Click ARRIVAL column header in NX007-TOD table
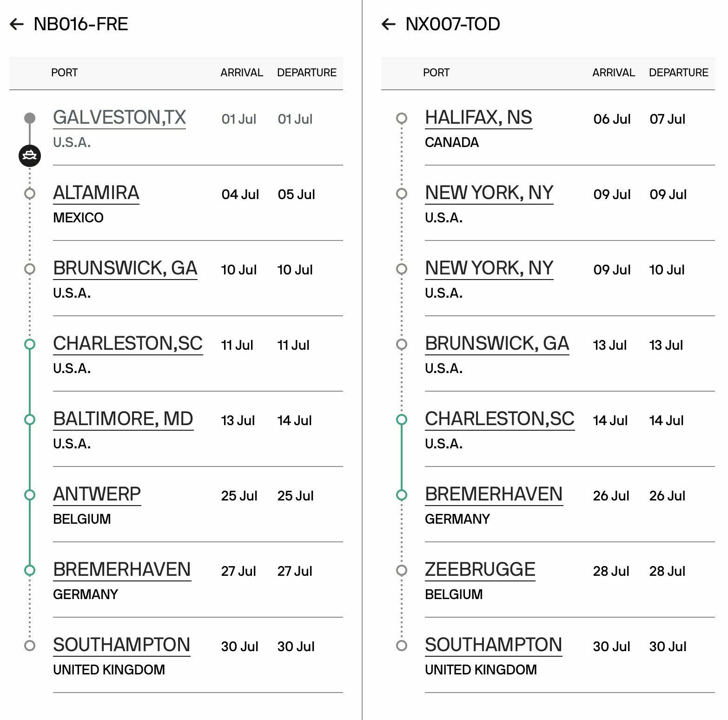This screenshot has width=728, height=720. [613, 73]
